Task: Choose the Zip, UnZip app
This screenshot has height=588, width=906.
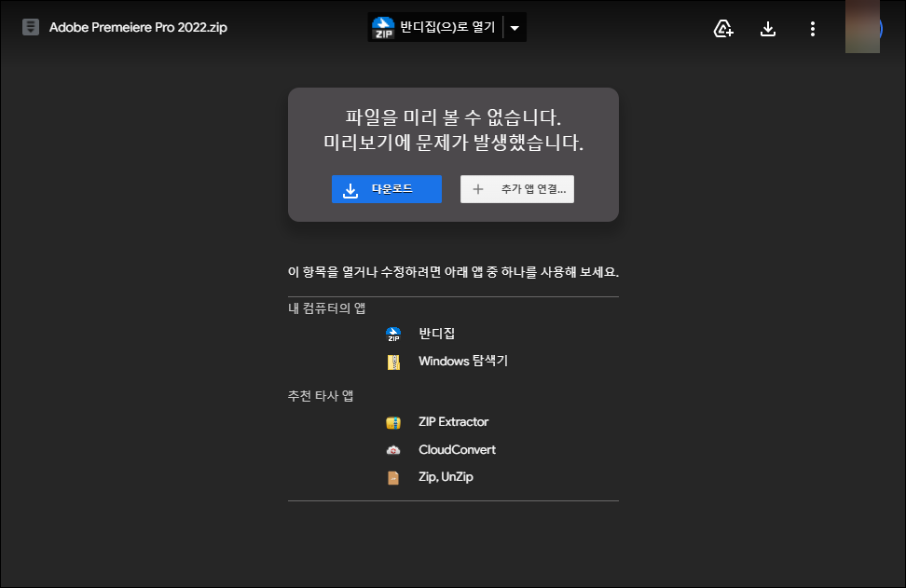Action: tap(447, 476)
